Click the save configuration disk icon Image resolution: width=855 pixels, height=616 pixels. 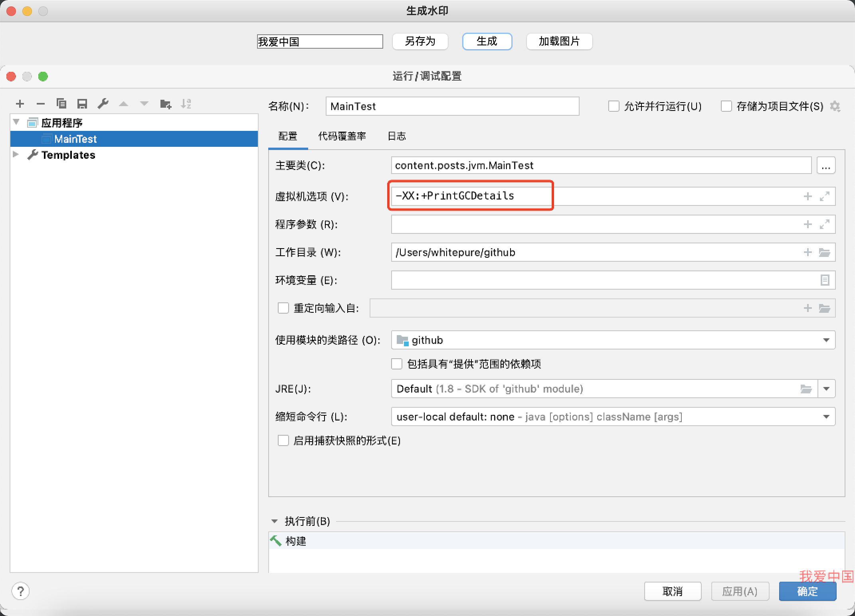pos(82,104)
